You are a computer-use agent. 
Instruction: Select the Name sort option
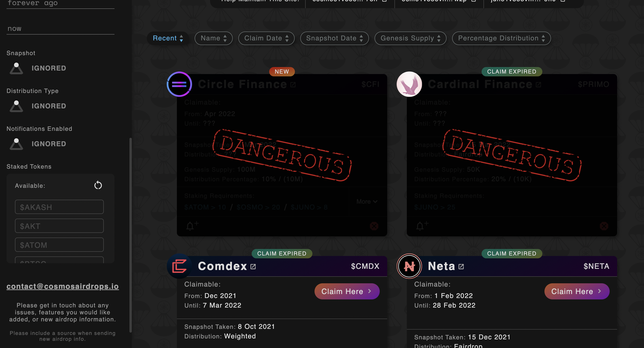214,38
